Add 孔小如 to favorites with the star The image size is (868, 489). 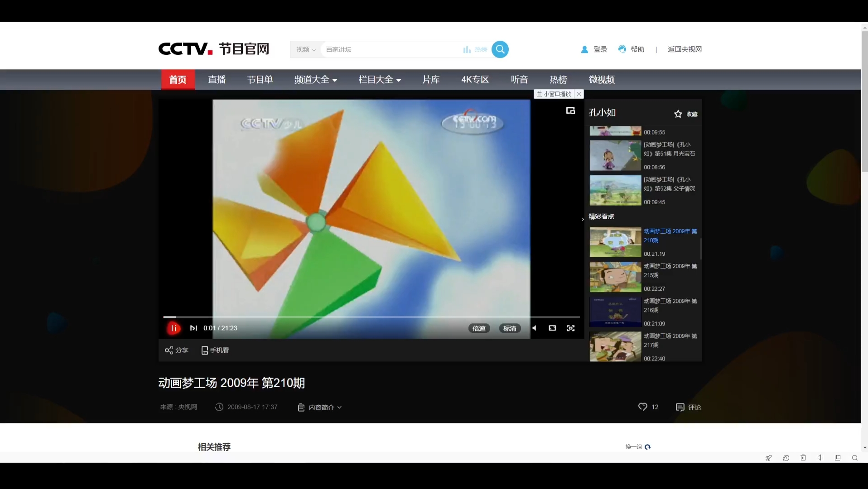click(x=678, y=114)
